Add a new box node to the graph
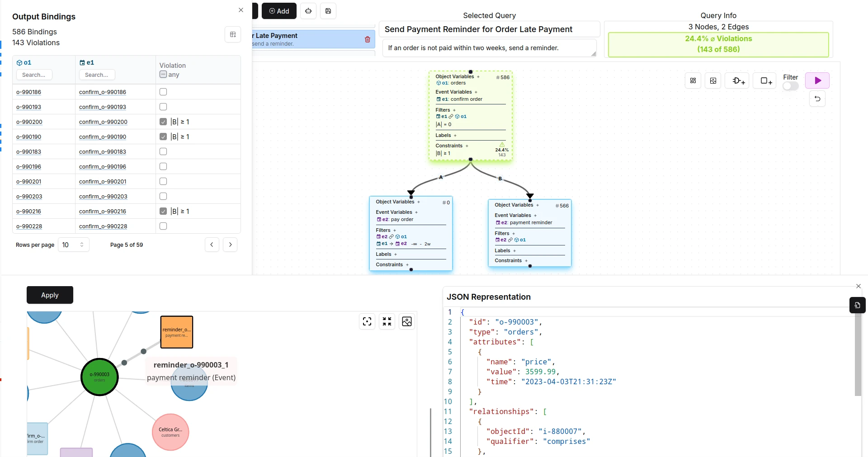 765,80
